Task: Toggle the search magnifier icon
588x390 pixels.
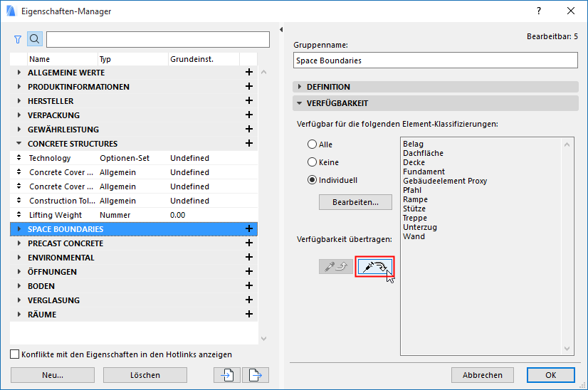Action: point(35,39)
